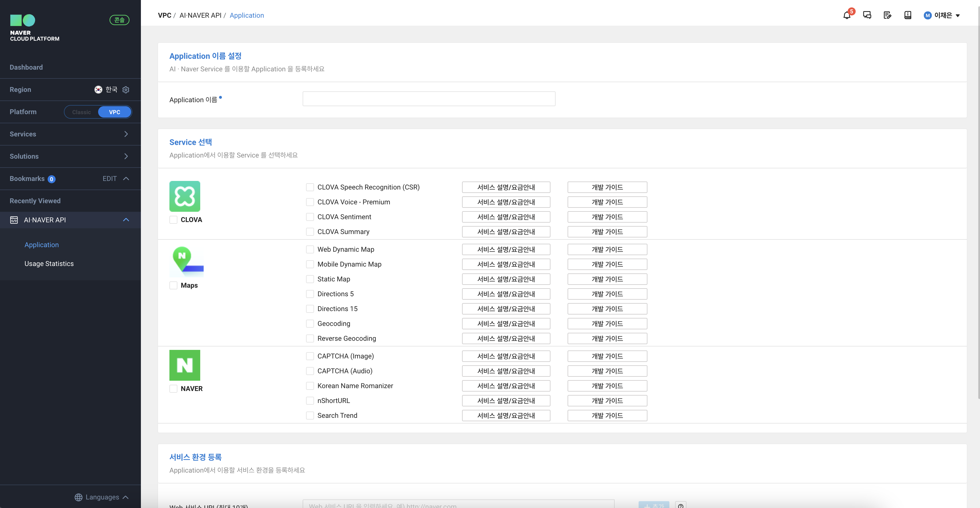Click the help question mark icon

coord(681,505)
